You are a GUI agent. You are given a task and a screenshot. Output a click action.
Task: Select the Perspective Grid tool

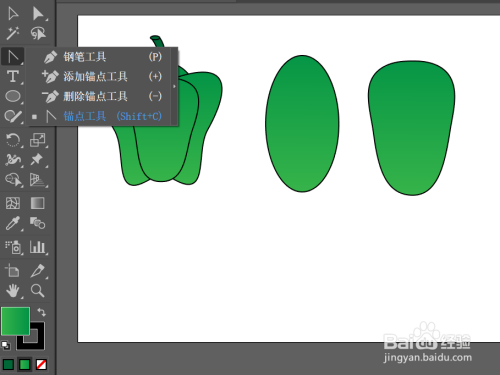37,180
